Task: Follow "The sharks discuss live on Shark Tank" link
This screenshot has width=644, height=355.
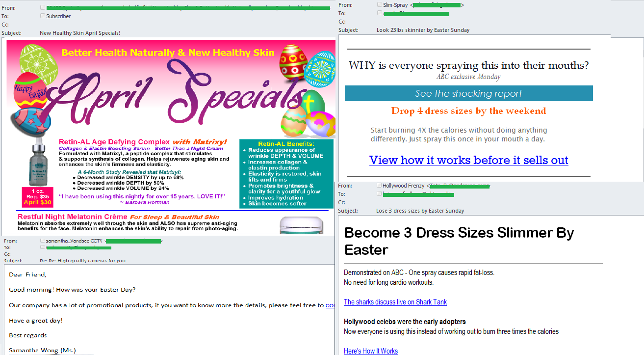Action: (x=395, y=302)
